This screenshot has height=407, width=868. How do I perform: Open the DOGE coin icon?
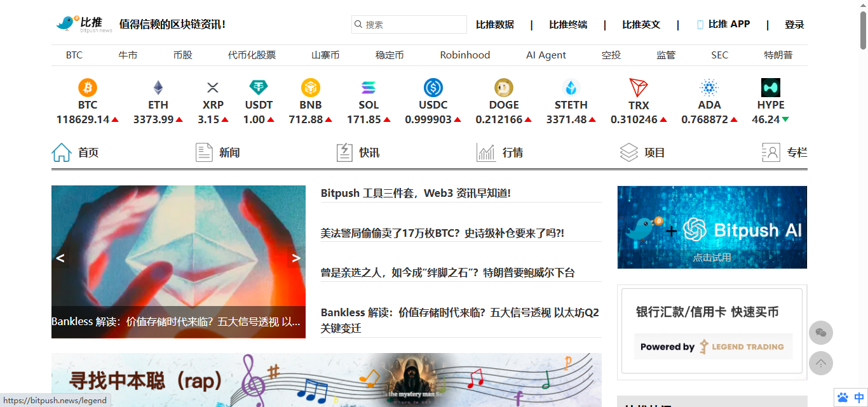(504, 88)
